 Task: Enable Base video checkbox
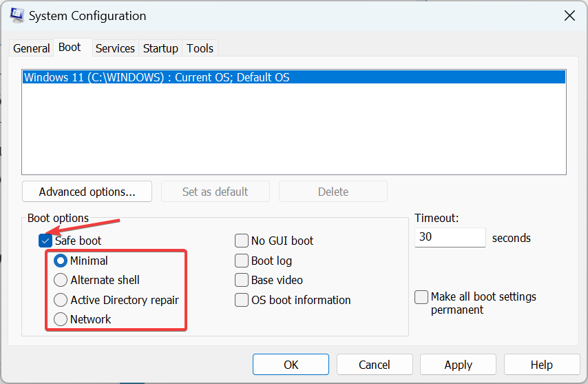[242, 280]
